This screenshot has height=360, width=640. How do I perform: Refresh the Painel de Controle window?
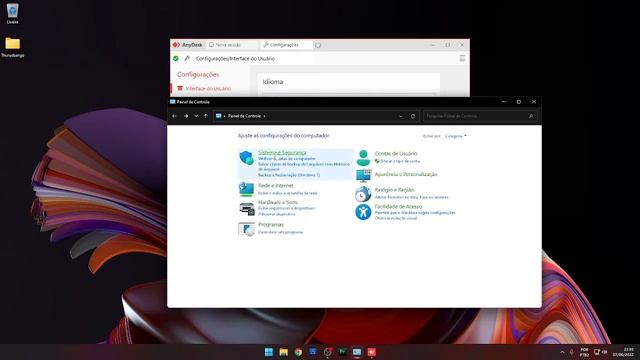pyautogui.click(x=413, y=116)
